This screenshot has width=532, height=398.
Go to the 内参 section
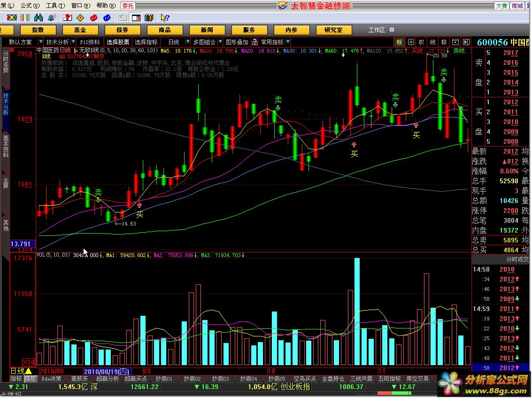291,30
